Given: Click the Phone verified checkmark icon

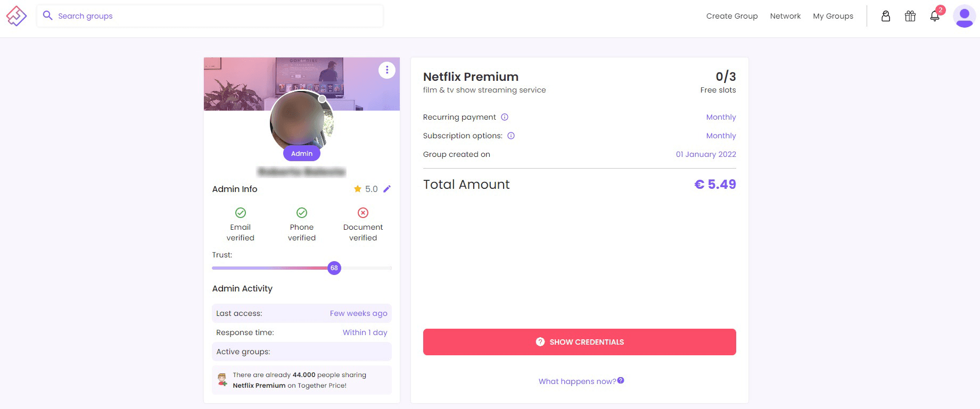Looking at the screenshot, I should [x=302, y=213].
